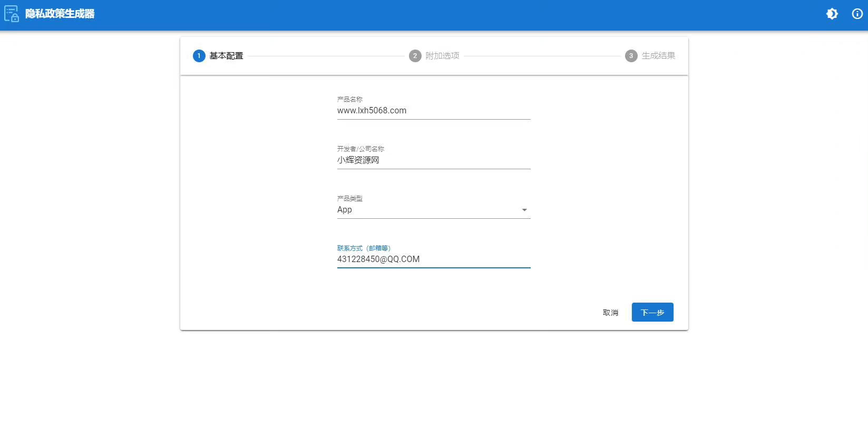This screenshot has height=426, width=868.
Task: Toggle dark mode brightness icon
Action: (832, 14)
